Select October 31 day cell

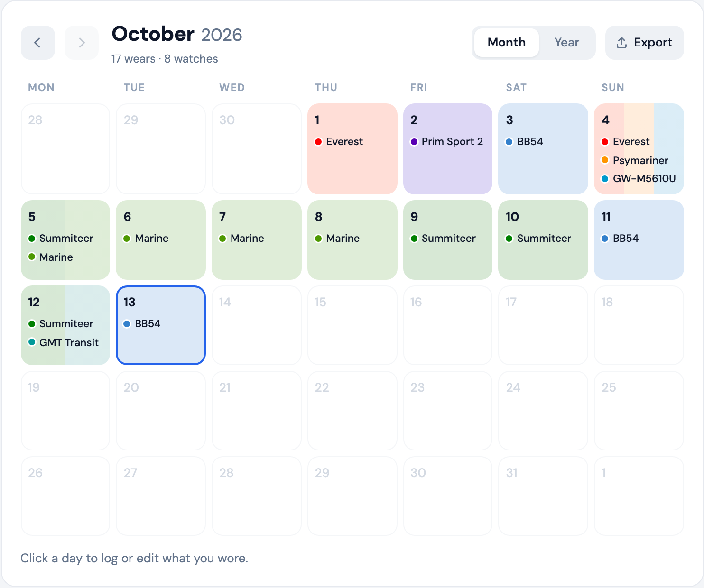543,496
